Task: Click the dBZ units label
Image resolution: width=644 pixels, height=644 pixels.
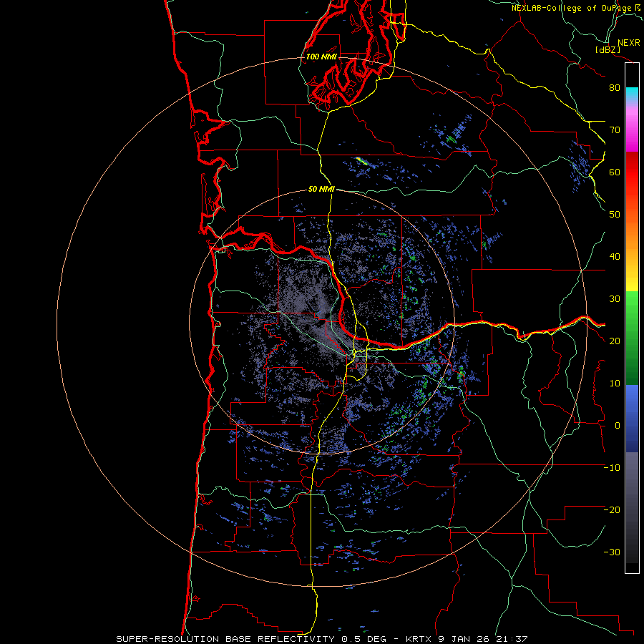Action: tap(608, 50)
